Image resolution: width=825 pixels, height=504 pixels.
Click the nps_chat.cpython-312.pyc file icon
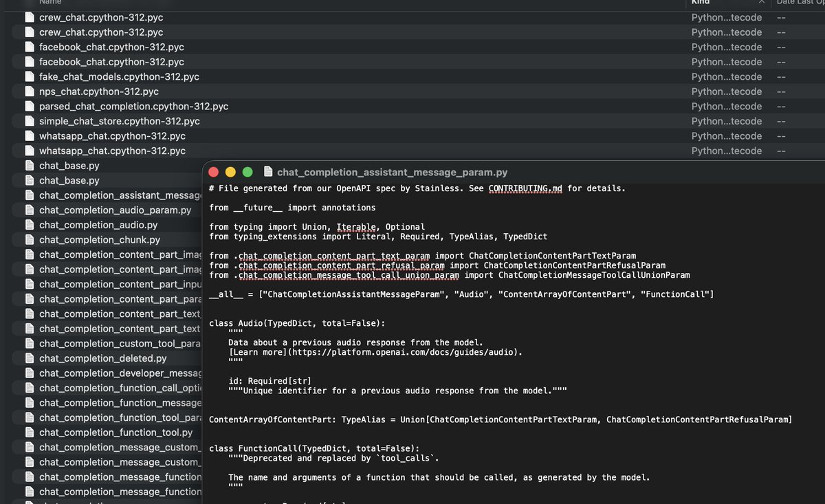click(30, 91)
